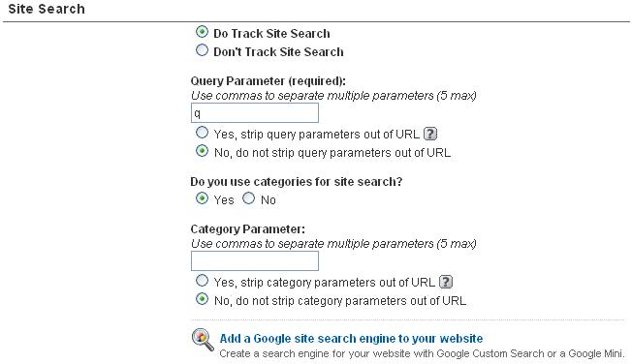
Task: Open Add a Google site search engine link
Action: point(351,339)
